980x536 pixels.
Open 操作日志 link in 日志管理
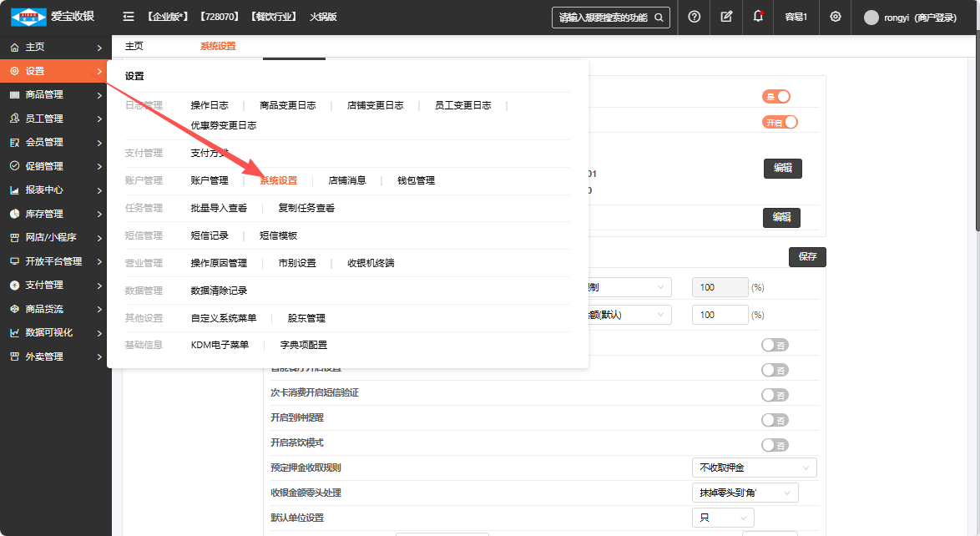210,105
